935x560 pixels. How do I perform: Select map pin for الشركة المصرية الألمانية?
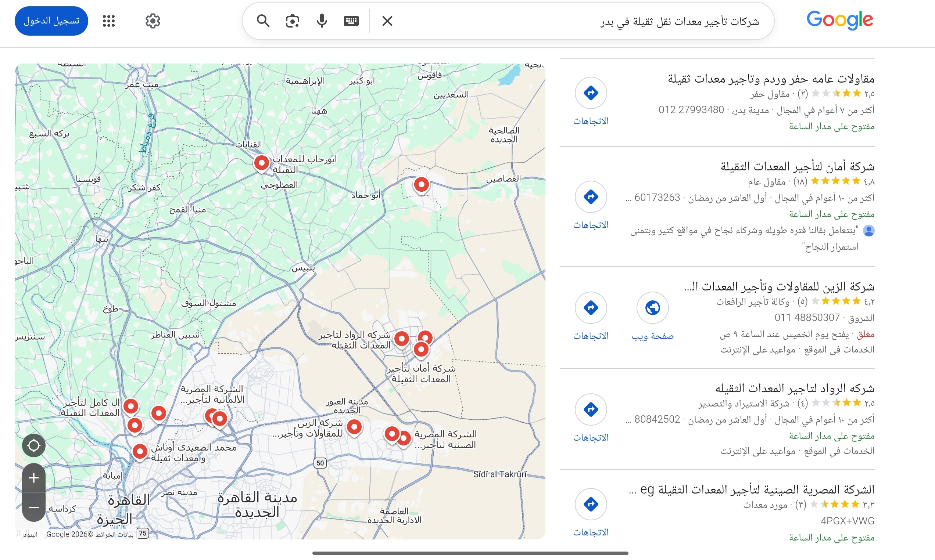pos(220,419)
